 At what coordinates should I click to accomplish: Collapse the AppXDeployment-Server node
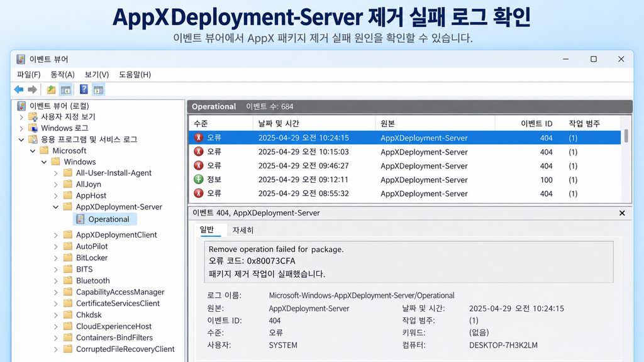point(56,207)
